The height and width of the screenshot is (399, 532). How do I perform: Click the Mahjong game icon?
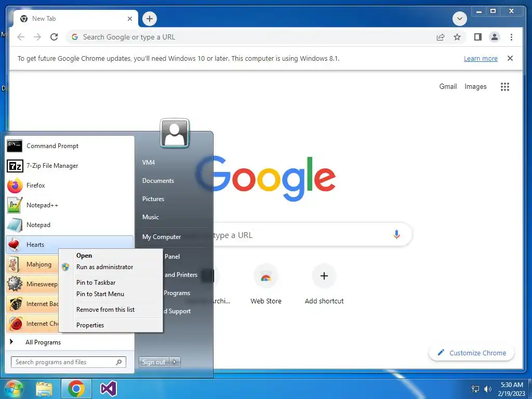coord(15,264)
